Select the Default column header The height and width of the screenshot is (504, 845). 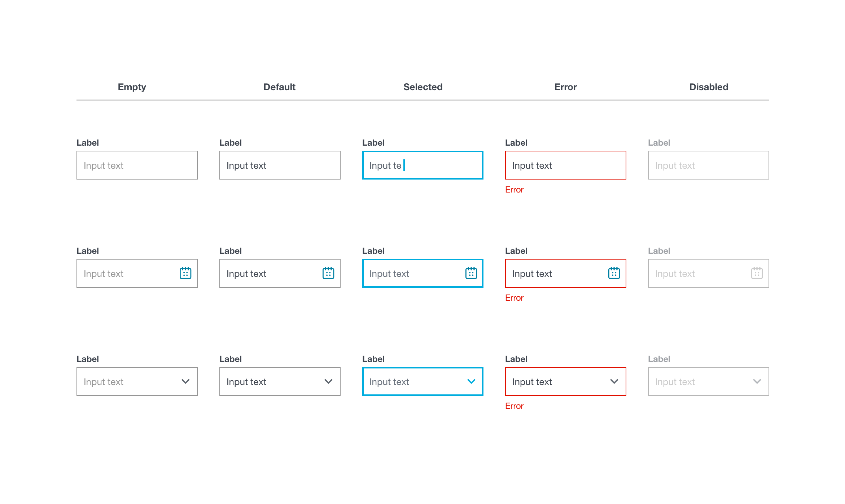point(279,87)
